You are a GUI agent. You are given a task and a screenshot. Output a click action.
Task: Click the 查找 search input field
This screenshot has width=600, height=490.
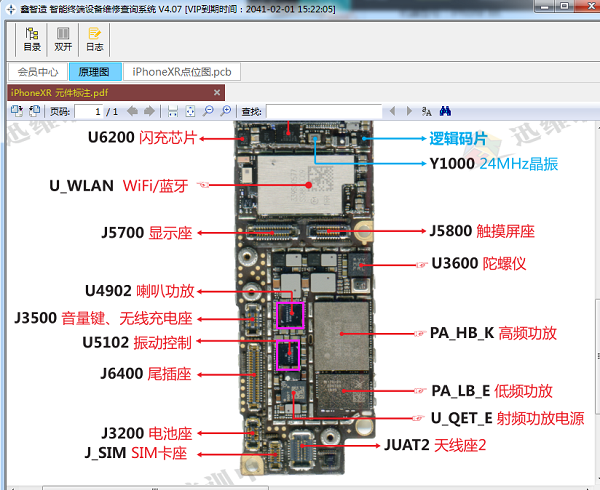click(324, 112)
